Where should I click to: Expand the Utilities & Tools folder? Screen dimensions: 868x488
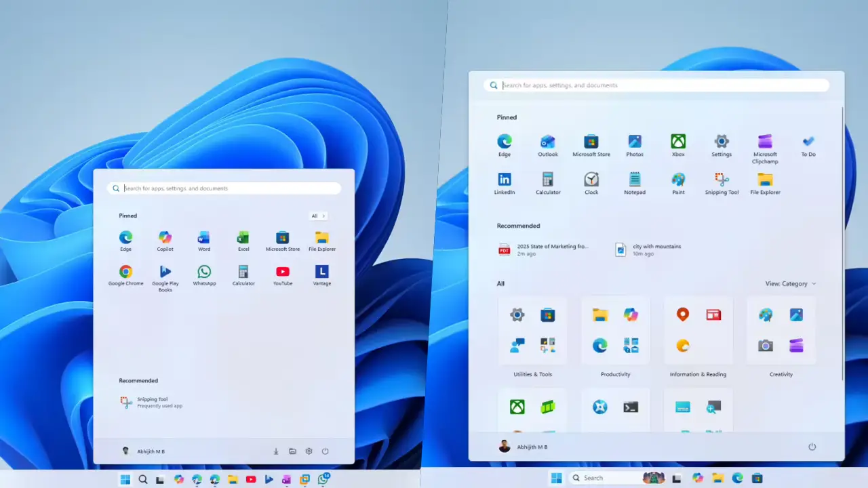click(x=532, y=331)
